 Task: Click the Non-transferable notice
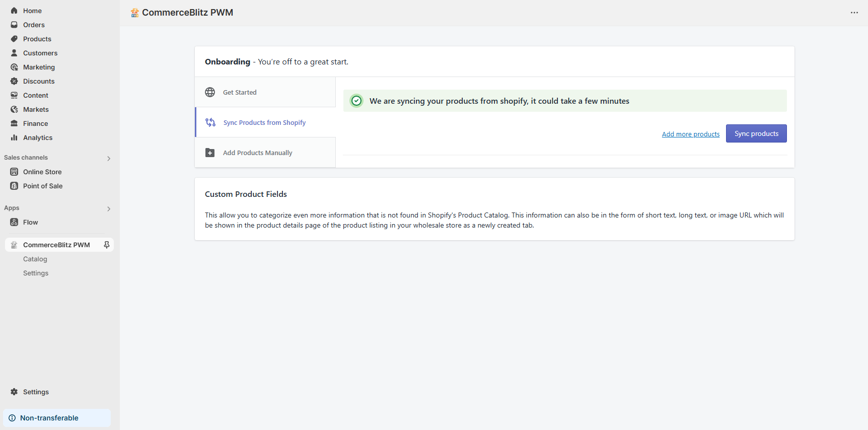pos(57,418)
